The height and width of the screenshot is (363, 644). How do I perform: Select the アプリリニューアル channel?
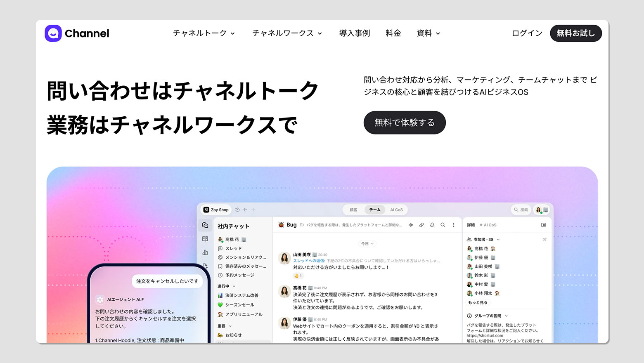click(240, 314)
